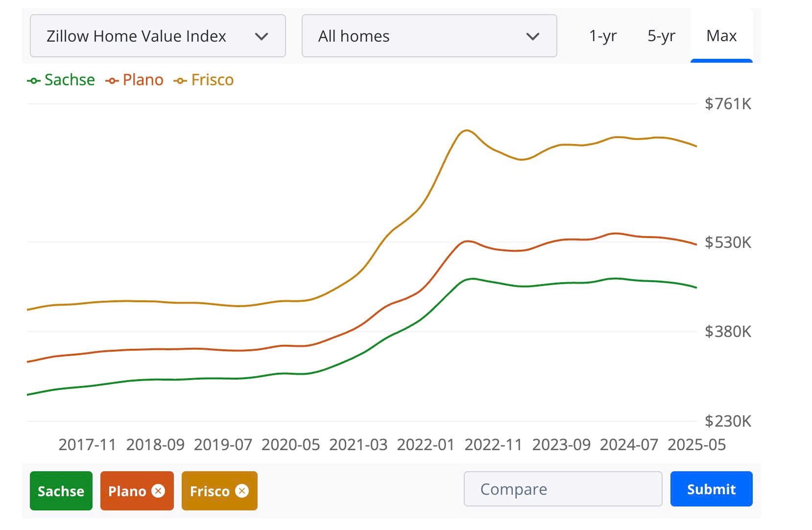Click the $761K axis label
The height and width of the screenshot is (530, 812).
click(x=728, y=104)
